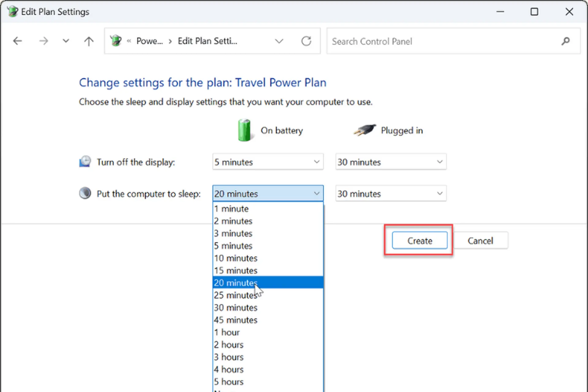Open display timeout Plugged in dropdown
Image resolution: width=588 pixels, height=392 pixels.
pos(391,162)
